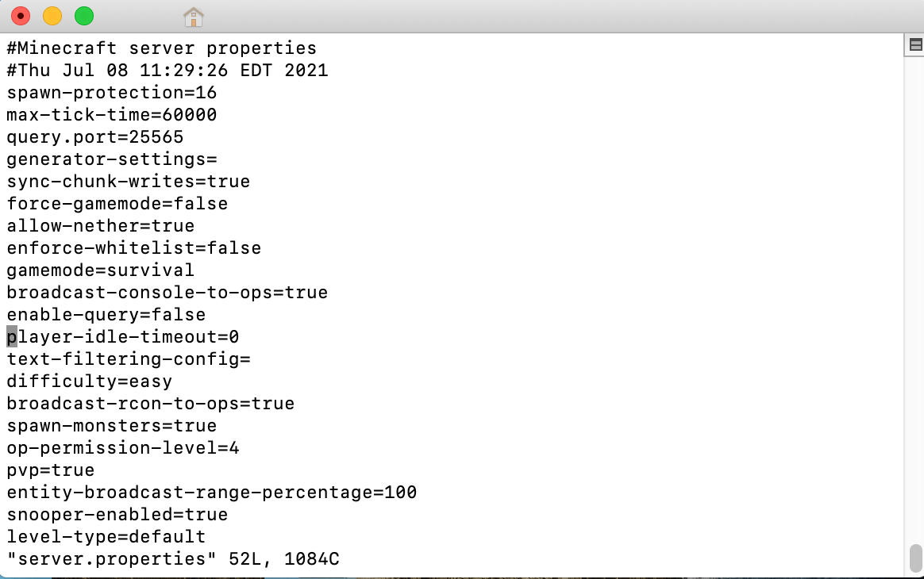Click the "server.properties" 52L status line

click(x=173, y=559)
